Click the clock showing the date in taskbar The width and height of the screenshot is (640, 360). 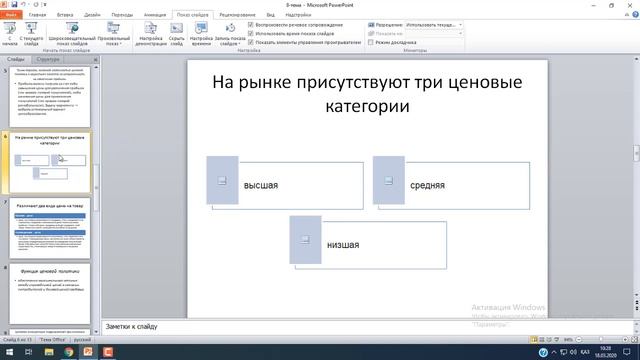pyautogui.click(x=606, y=352)
